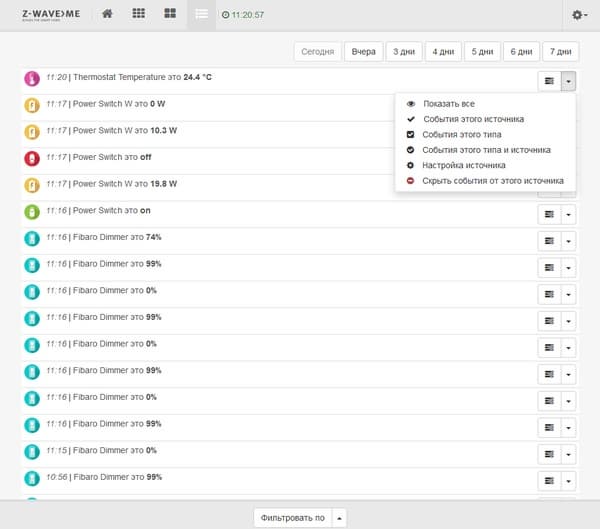Go to the Home dashboard icon
Image resolution: width=600 pixels, height=529 pixels.
pos(107,14)
